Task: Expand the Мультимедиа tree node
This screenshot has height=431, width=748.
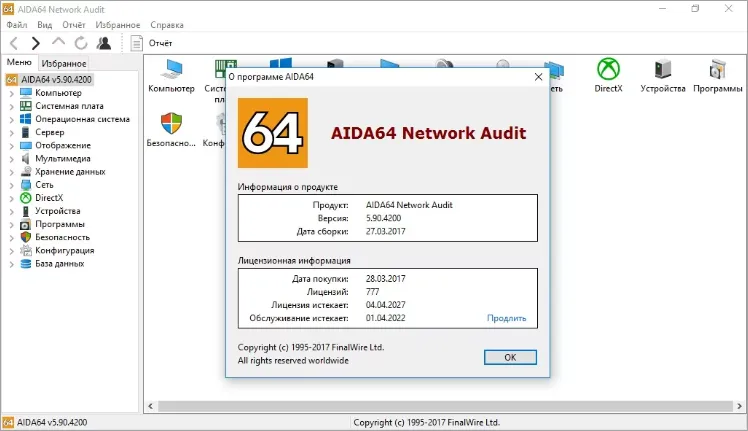Action: (x=11, y=158)
